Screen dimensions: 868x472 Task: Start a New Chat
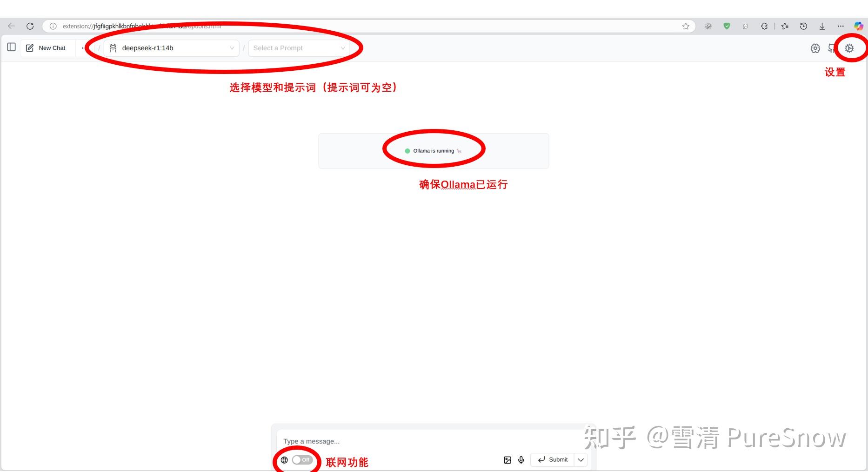pos(46,48)
